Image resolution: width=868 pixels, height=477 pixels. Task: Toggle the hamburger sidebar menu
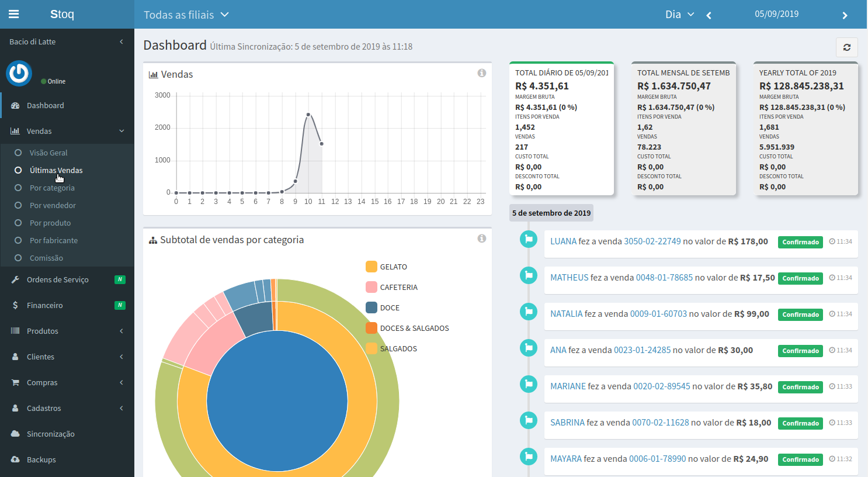click(14, 14)
